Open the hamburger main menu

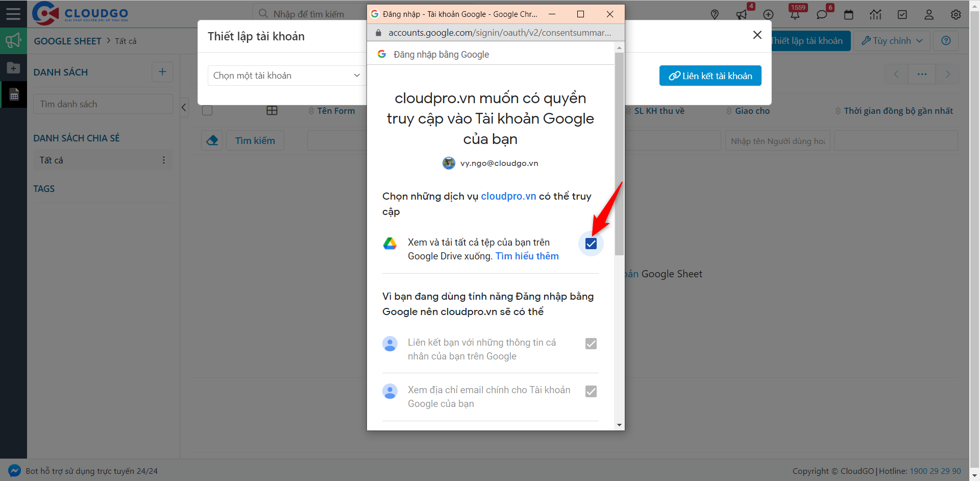pos(13,14)
